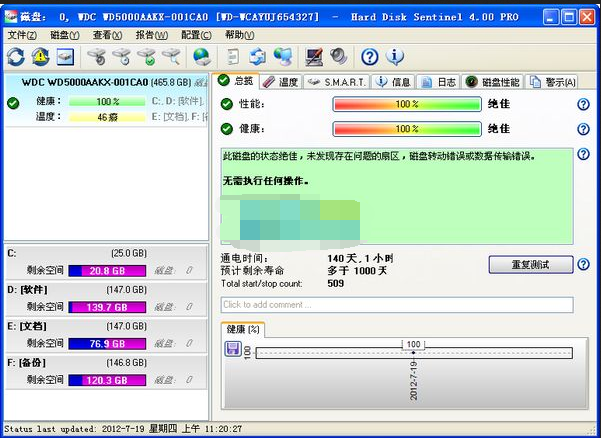Click green check icon beside WDC disk health

click(x=13, y=103)
